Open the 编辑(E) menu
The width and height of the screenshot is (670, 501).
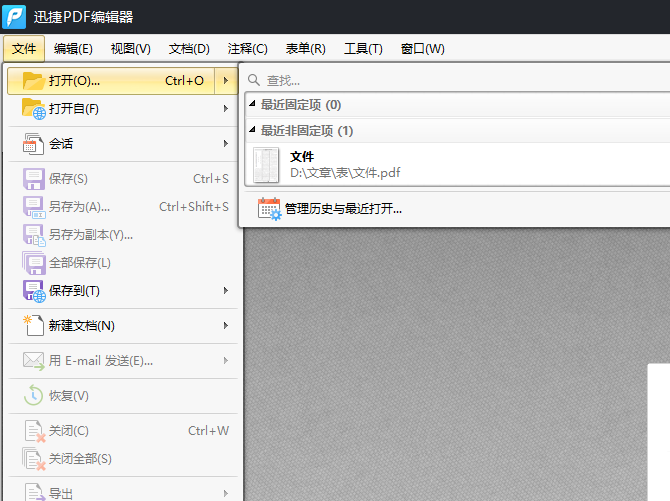pyautogui.click(x=73, y=49)
